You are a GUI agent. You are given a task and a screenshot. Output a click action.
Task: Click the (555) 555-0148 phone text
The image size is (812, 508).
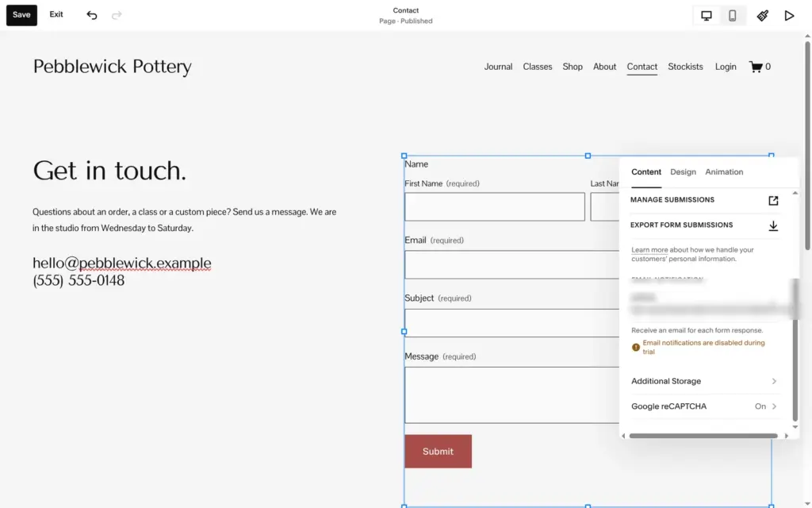pyautogui.click(x=79, y=280)
